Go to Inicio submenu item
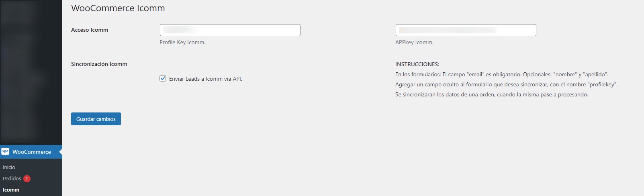 click(9, 167)
